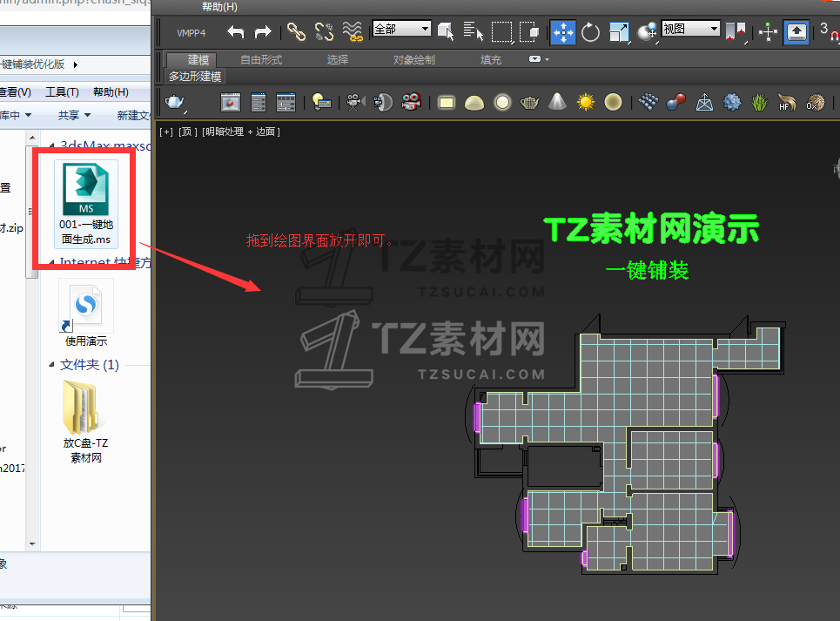Click the cone primitive icon
The width and height of the screenshot is (840, 621).
(557, 102)
